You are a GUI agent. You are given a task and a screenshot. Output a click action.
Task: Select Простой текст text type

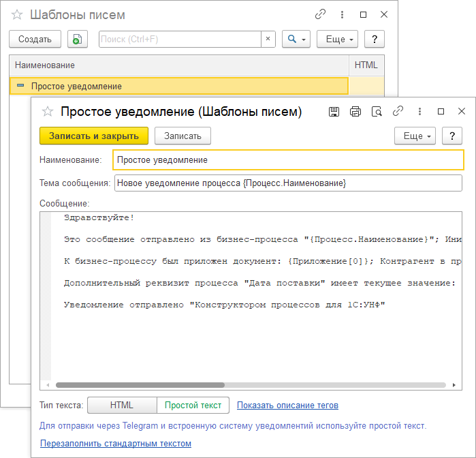point(193,406)
